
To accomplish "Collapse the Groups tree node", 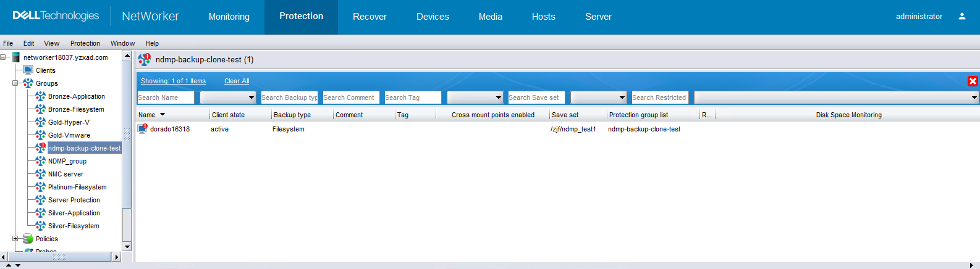I will pos(15,83).
